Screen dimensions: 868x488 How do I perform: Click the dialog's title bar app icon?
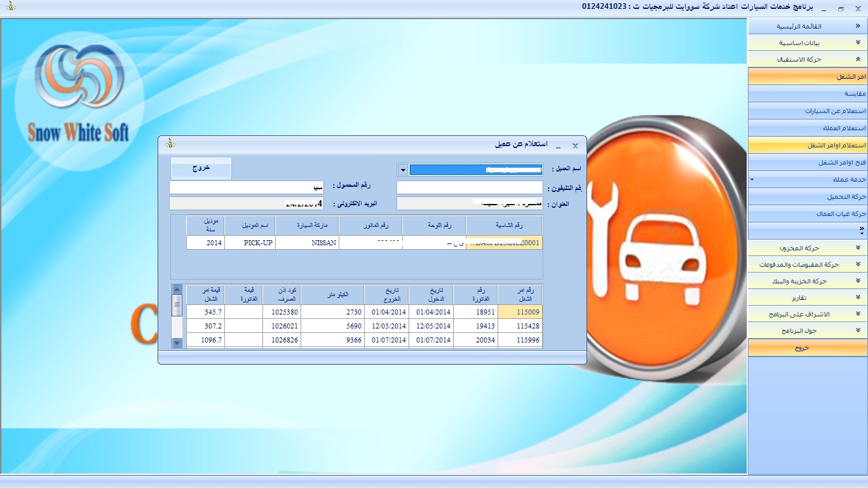170,144
